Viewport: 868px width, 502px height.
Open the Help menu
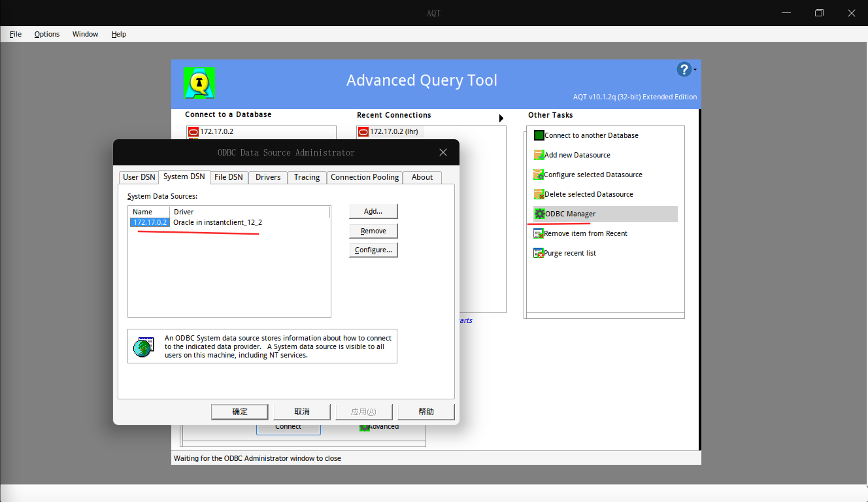119,34
